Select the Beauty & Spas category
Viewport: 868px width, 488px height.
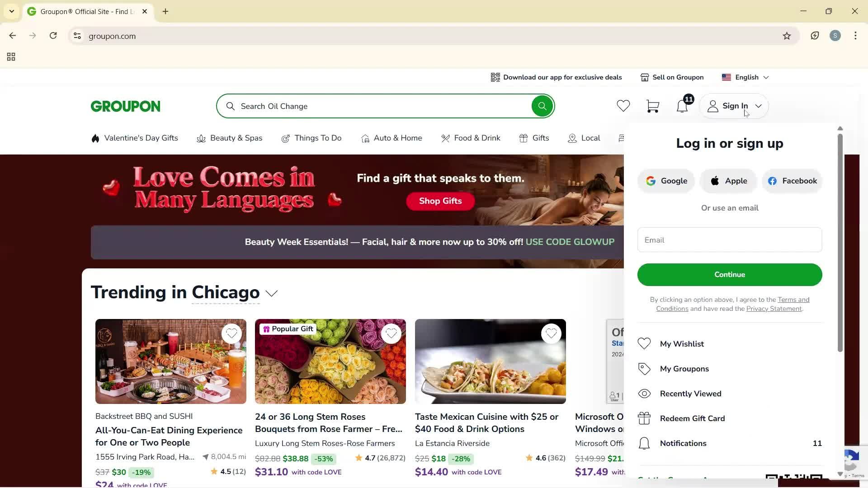tap(236, 138)
